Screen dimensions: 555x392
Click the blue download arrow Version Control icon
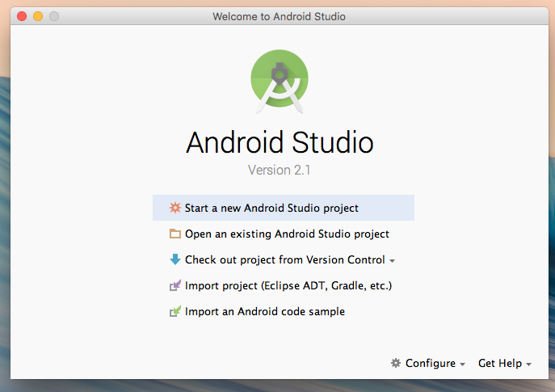(x=174, y=259)
